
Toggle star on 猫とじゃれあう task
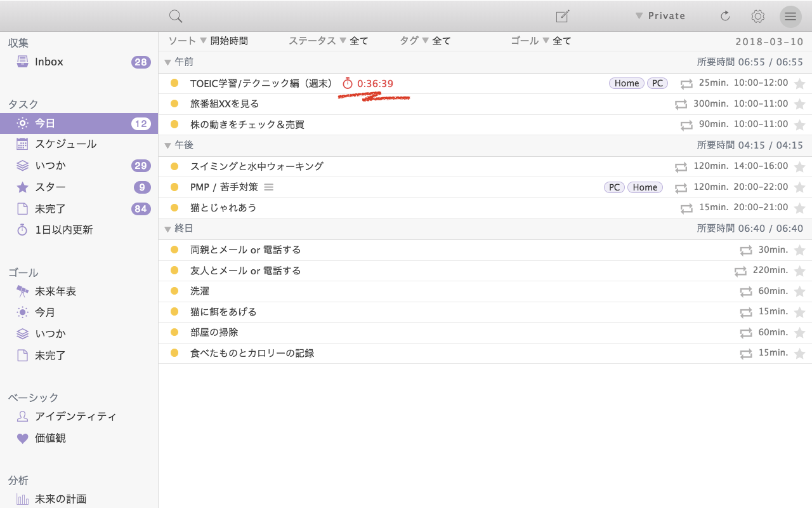tap(799, 208)
